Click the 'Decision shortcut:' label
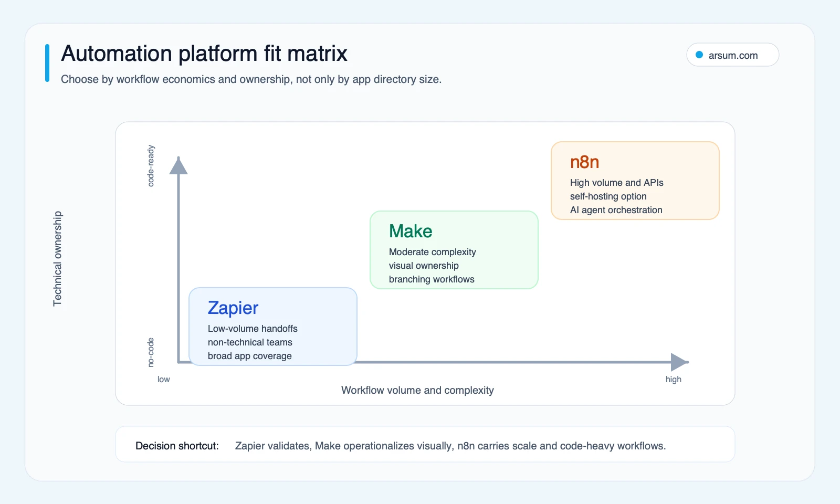This screenshot has height=504, width=840. pyautogui.click(x=177, y=446)
